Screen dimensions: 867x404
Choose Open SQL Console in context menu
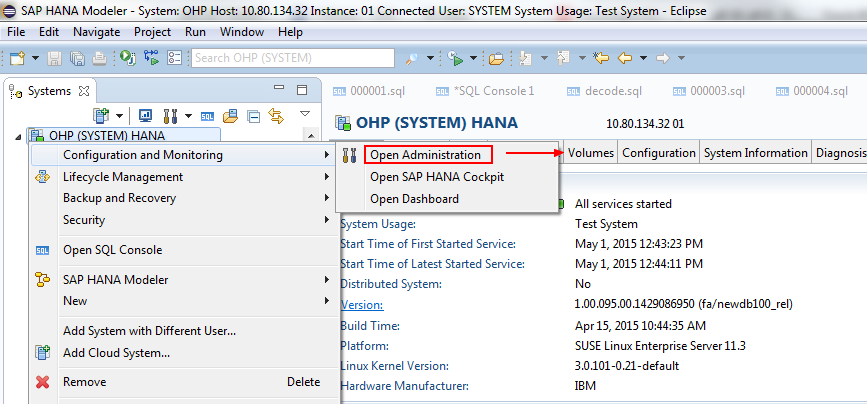tap(112, 250)
